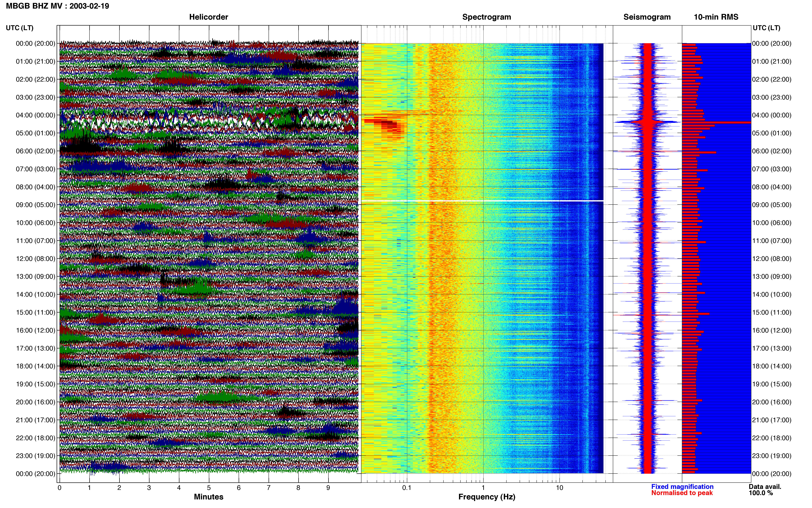Click the 'Normalised to peak' legend text

click(682, 493)
